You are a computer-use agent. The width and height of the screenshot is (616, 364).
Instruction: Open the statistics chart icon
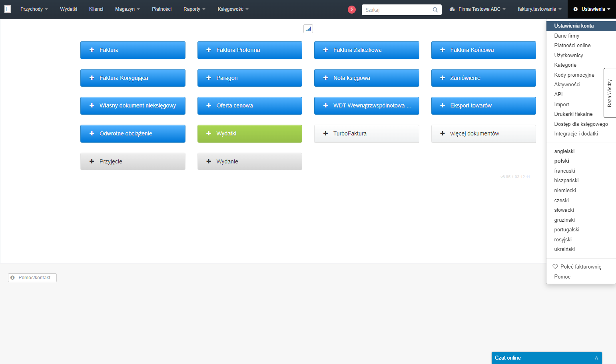[x=308, y=29]
